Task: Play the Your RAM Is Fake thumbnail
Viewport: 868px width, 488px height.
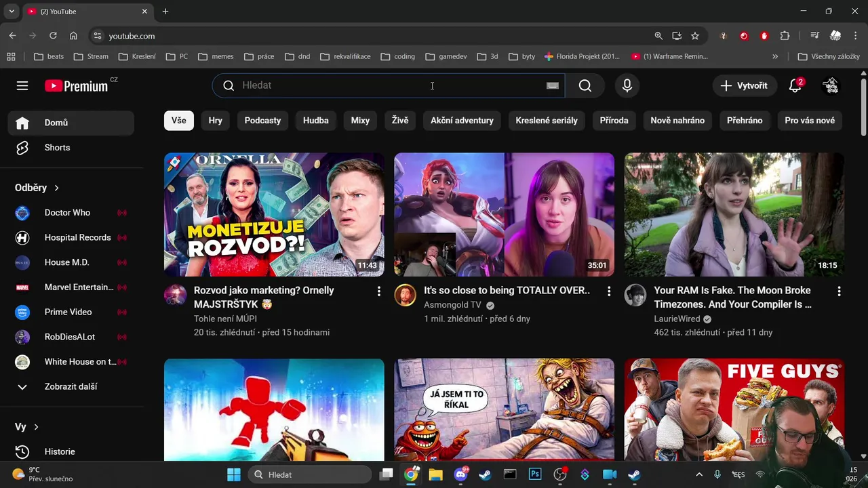Action: click(734, 214)
